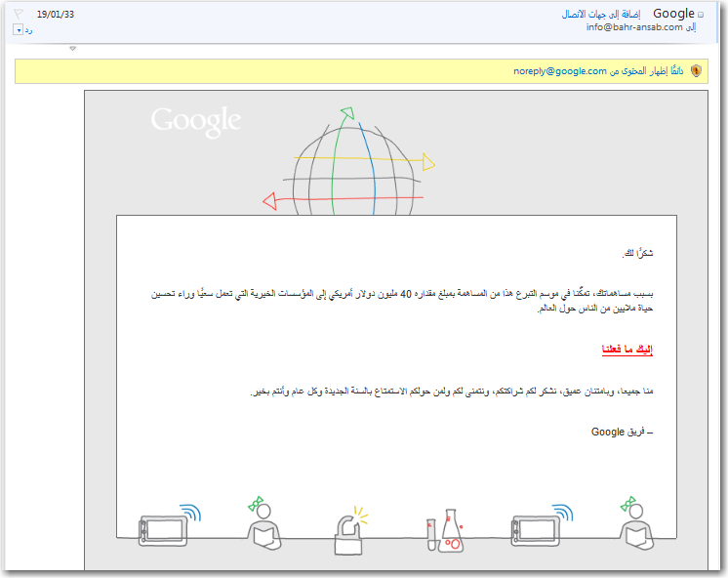
Task: Open the reply options dropdown arrow
Action: [19, 30]
